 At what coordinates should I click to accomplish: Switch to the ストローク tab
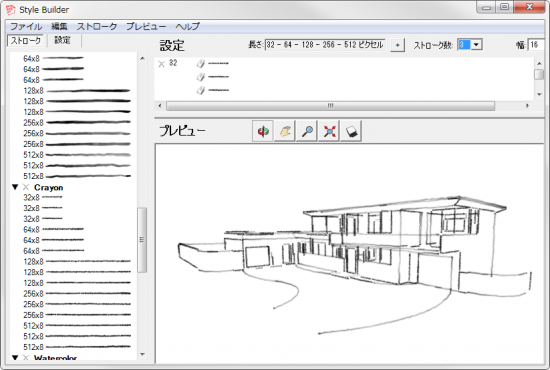coord(26,40)
